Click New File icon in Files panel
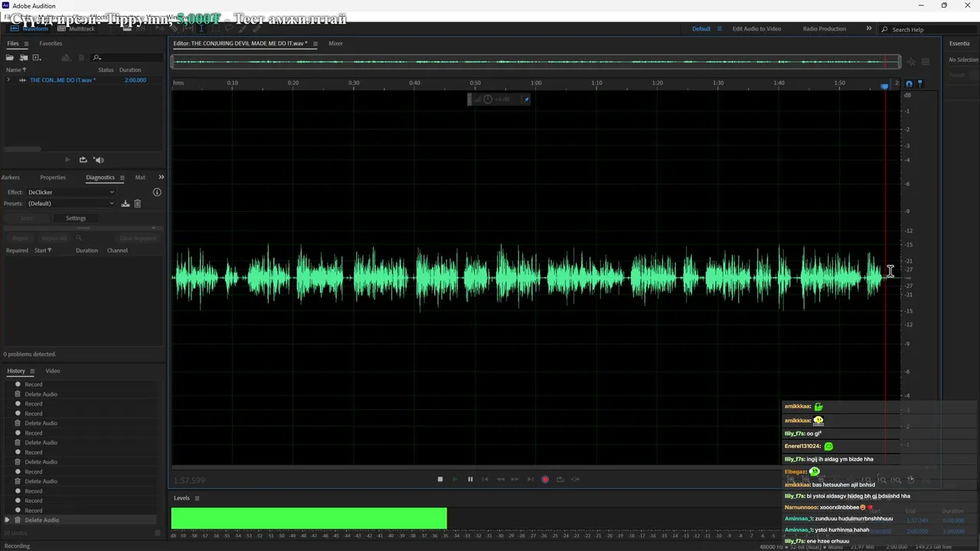 click(37, 57)
